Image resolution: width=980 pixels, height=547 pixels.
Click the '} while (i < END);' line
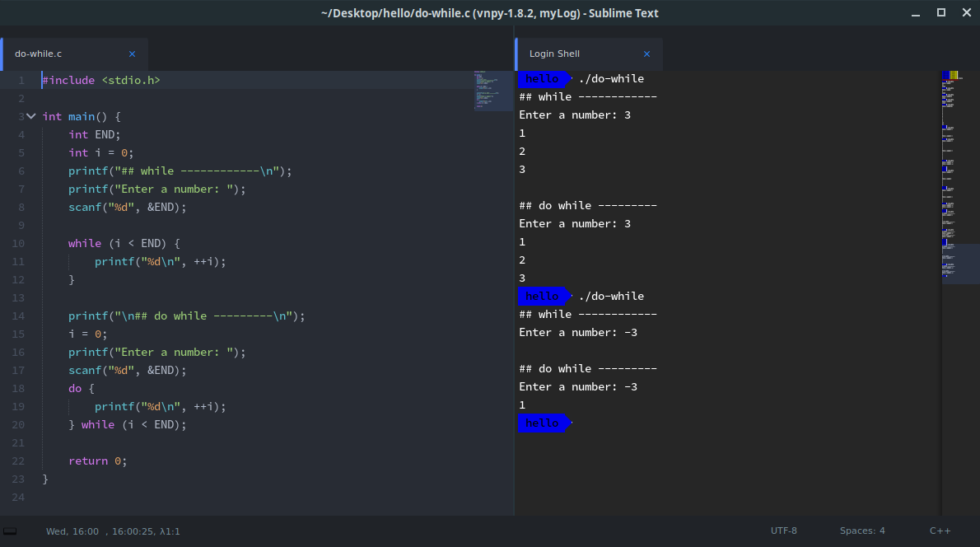click(x=128, y=424)
